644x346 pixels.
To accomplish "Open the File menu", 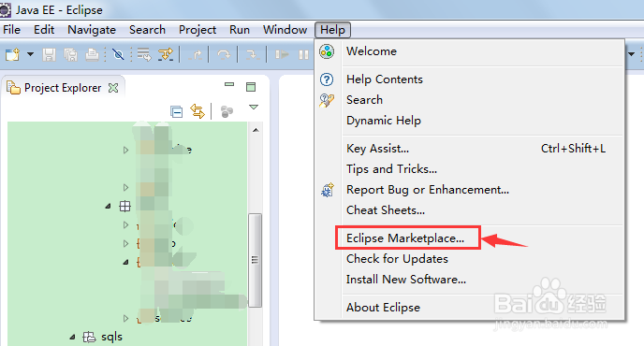I will coord(11,30).
